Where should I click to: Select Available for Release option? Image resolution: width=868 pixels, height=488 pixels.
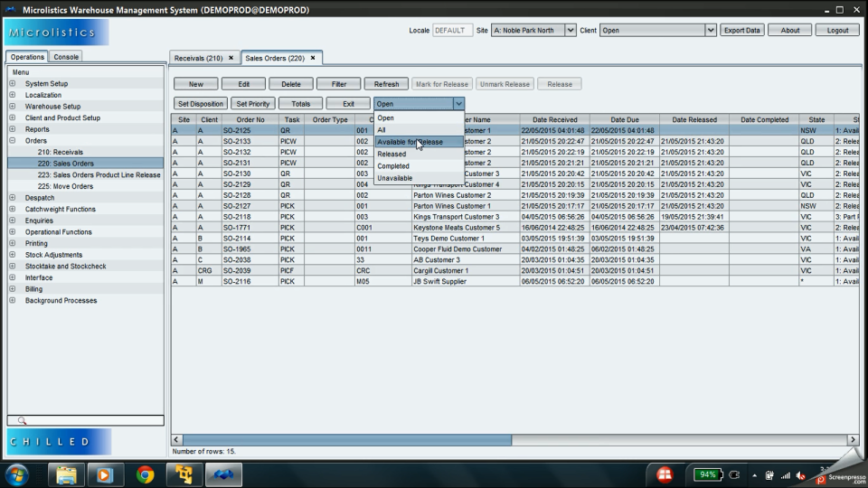(419, 142)
